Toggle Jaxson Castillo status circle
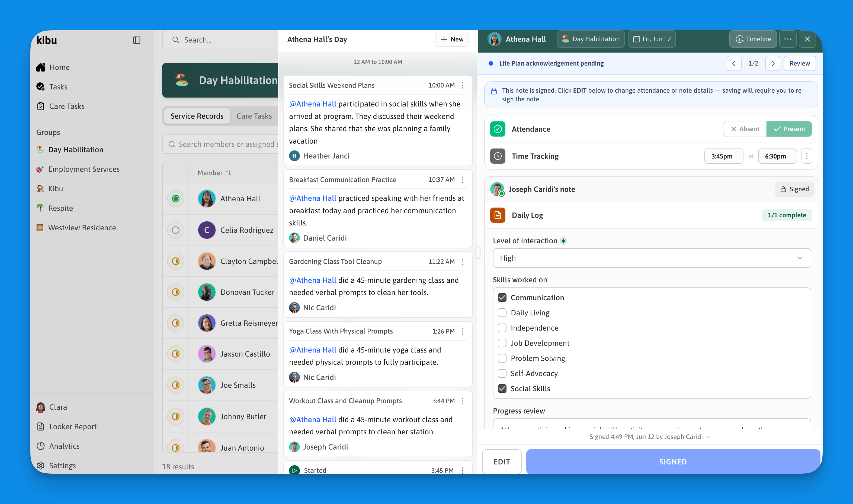 point(176,354)
